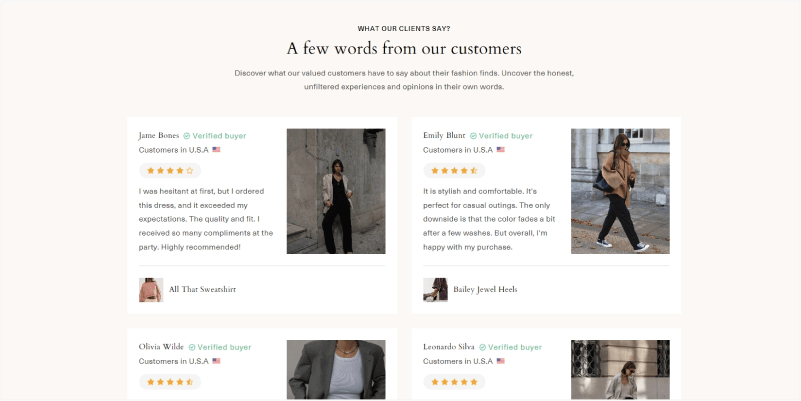Click USA flag icon in Olivia Wilde review

point(216,361)
